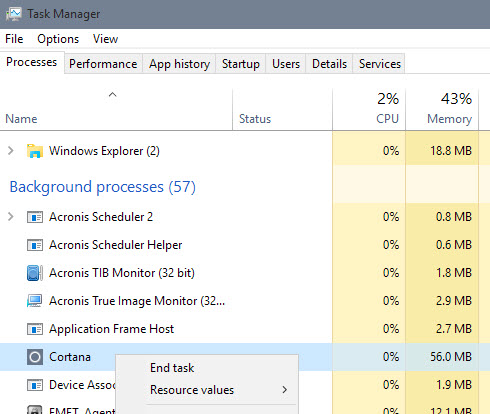Click the 1.9 MB memory value

(x=454, y=385)
